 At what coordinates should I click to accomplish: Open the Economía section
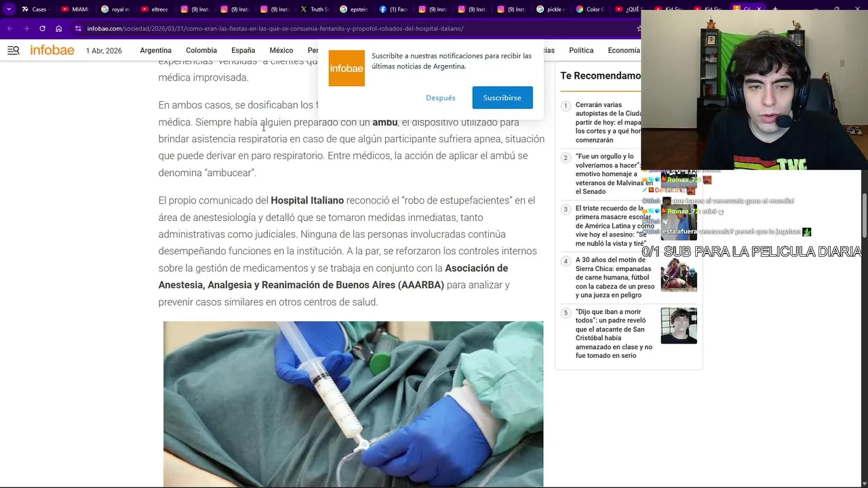click(x=624, y=51)
